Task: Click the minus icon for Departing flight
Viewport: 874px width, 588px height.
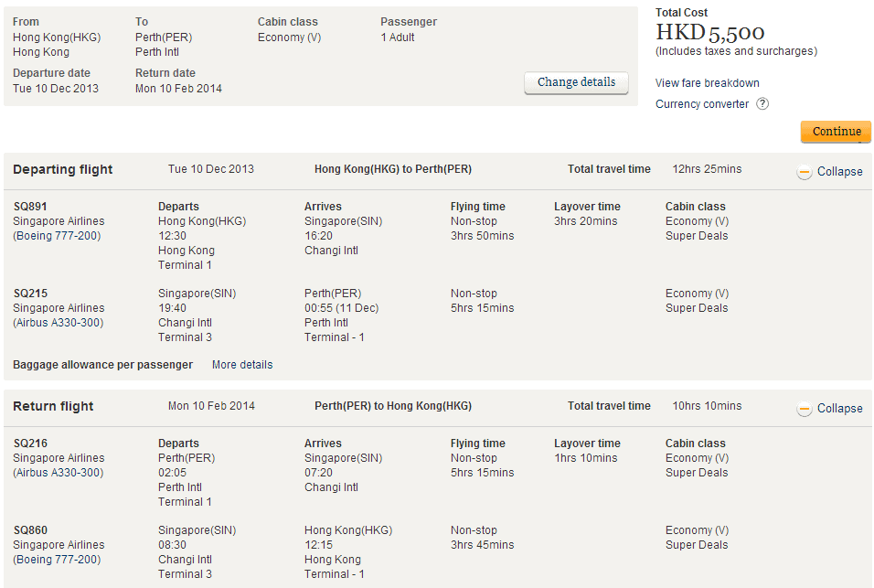Action: (805, 172)
